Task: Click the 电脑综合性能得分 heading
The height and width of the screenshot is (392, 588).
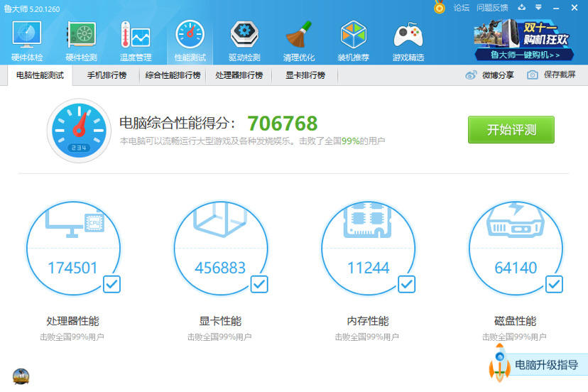Action: [178, 123]
